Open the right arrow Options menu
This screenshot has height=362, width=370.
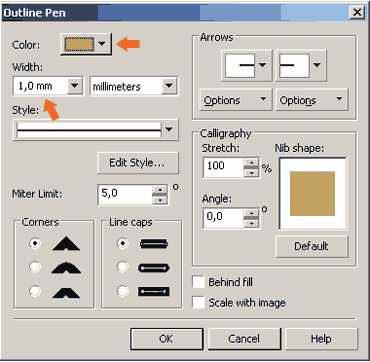(311, 100)
